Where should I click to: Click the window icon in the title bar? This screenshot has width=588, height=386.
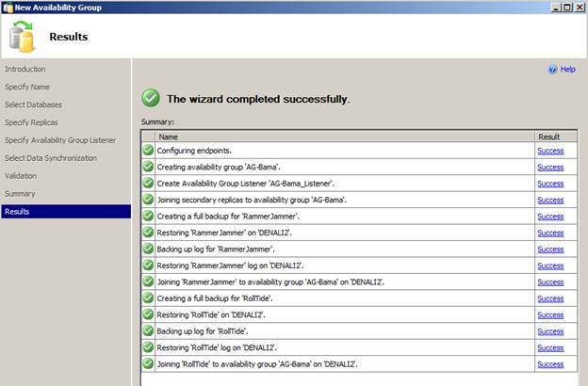[8, 8]
